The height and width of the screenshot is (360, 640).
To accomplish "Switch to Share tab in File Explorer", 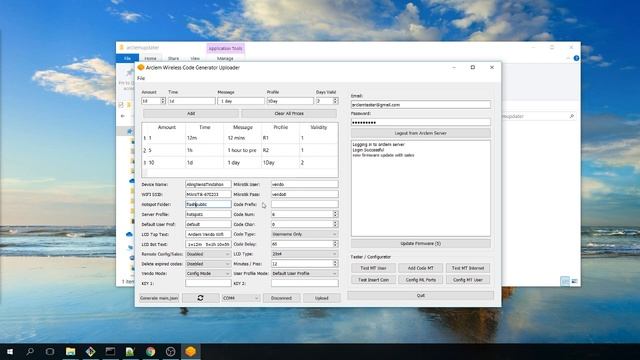I will [173, 59].
